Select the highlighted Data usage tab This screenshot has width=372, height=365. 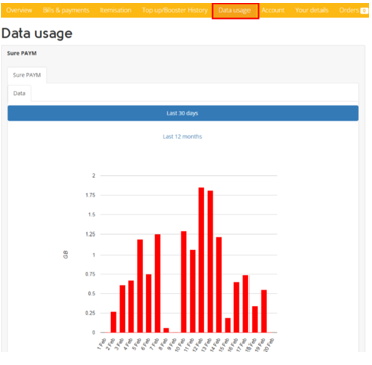coord(235,11)
